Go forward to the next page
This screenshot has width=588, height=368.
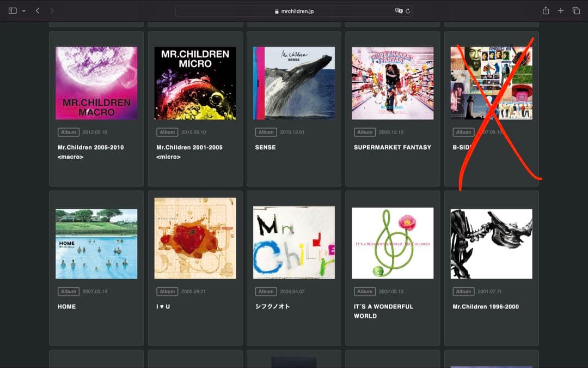click(x=52, y=11)
